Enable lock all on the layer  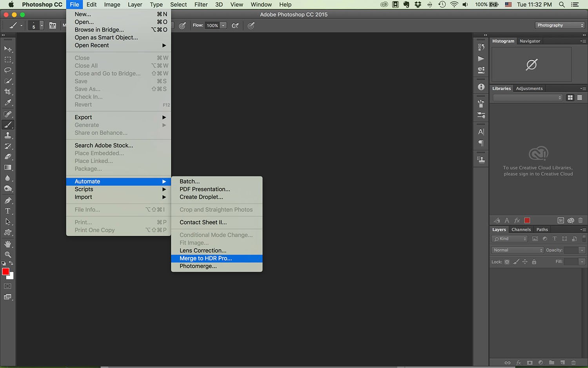[534, 262]
